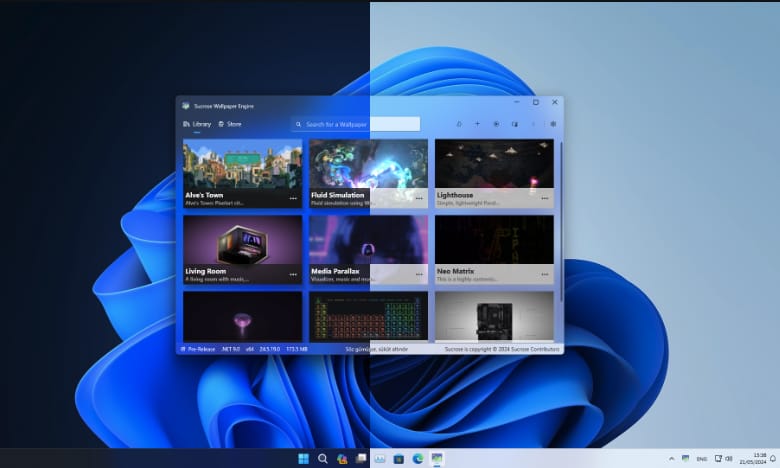Viewport: 780px width, 468px height.
Task: Open the Library tab
Action: 197,124
